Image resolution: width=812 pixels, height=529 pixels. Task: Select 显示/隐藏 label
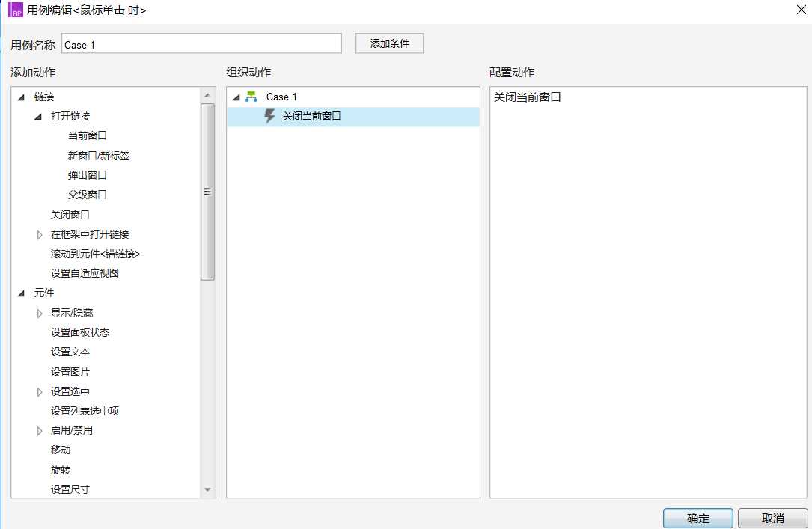(x=71, y=313)
